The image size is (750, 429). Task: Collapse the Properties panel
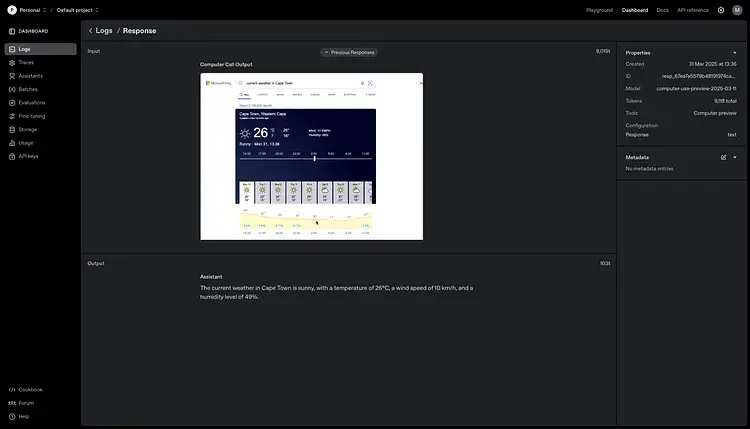click(735, 52)
